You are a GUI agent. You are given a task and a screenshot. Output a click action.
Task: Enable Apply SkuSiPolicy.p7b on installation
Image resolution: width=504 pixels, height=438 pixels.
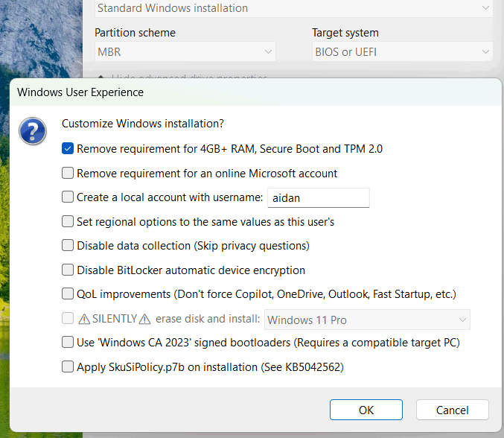point(68,366)
